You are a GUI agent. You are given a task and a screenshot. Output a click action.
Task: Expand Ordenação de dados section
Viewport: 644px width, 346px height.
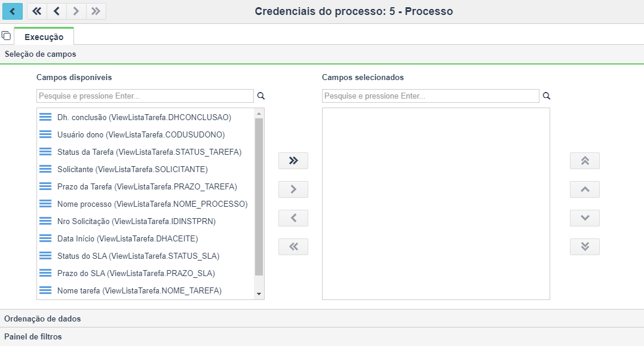(42, 319)
